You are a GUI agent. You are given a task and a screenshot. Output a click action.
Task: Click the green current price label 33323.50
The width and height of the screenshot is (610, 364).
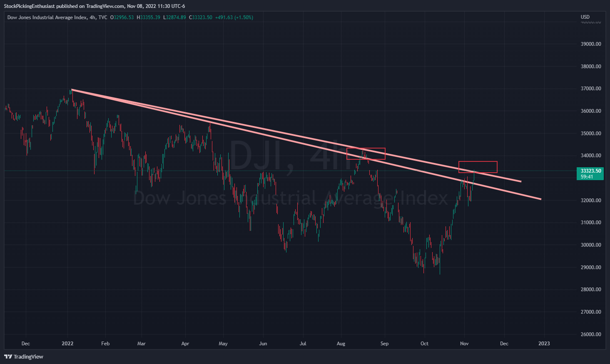(x=591, y=171)
